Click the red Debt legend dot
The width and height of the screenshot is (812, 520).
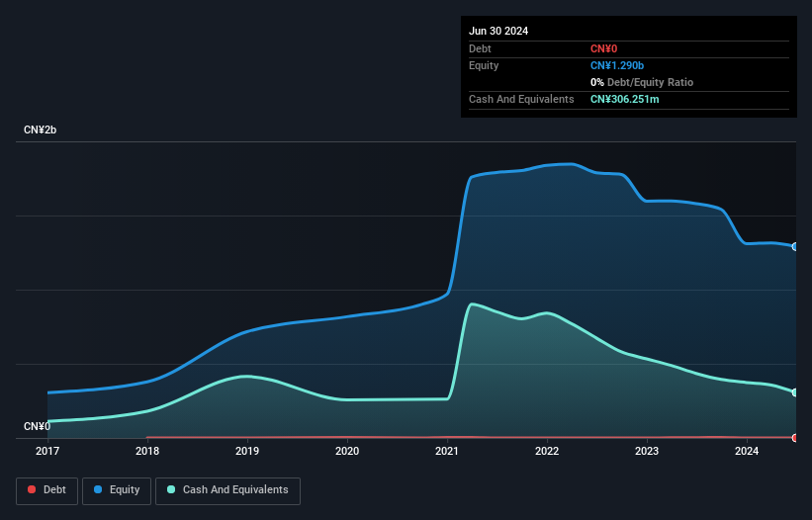32,489
